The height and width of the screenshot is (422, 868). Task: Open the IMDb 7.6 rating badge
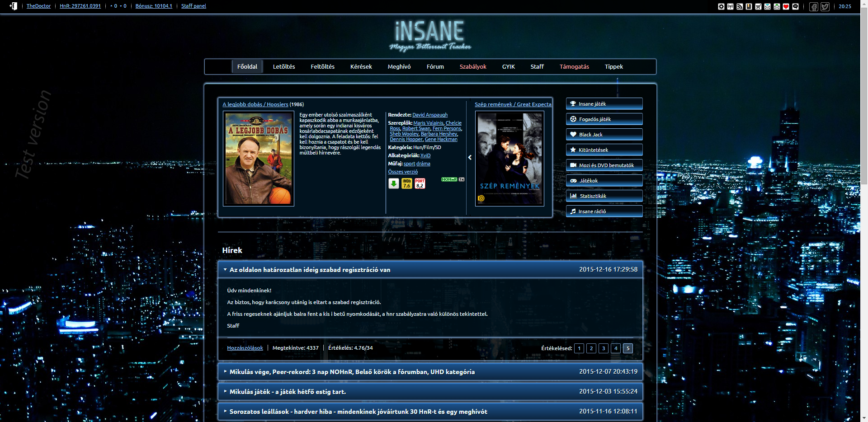pos(406,183)
